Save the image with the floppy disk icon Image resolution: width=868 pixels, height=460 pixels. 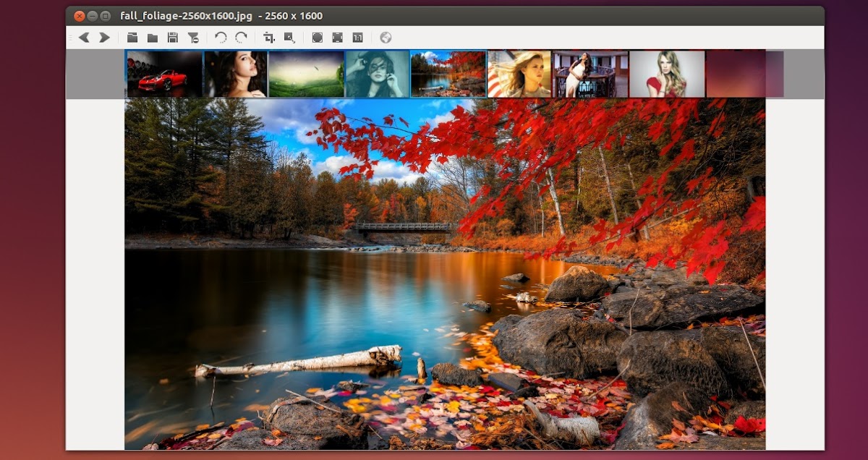[x=173, y=38]
